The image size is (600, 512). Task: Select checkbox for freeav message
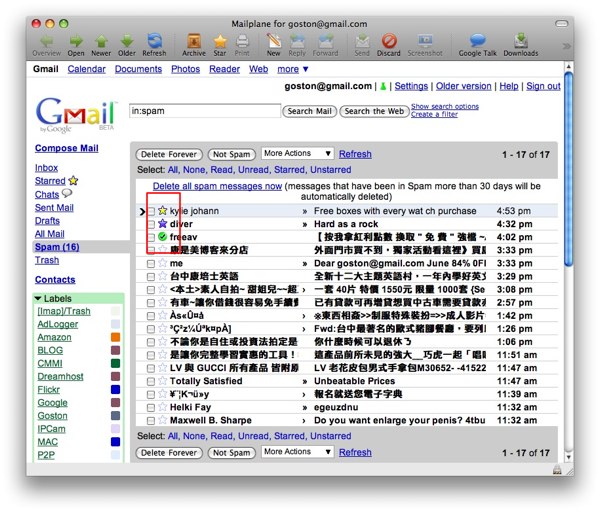151,237
